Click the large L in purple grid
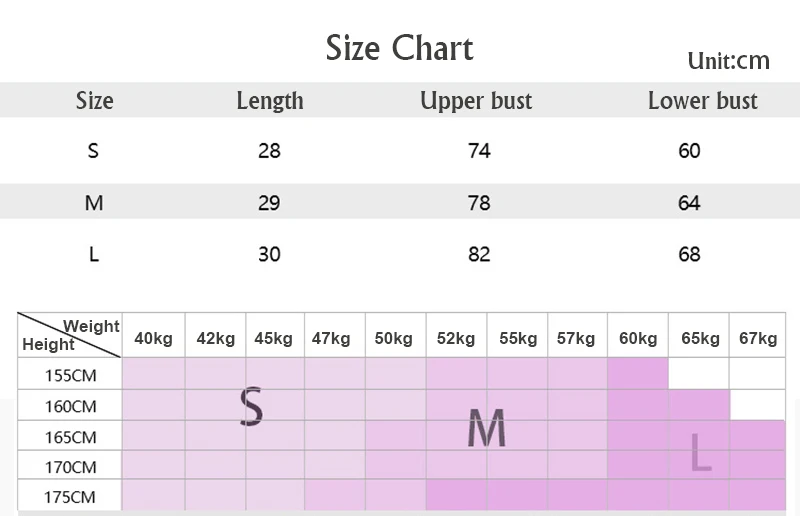The height and width of the screenshot is (516, 800). point(701,452)
